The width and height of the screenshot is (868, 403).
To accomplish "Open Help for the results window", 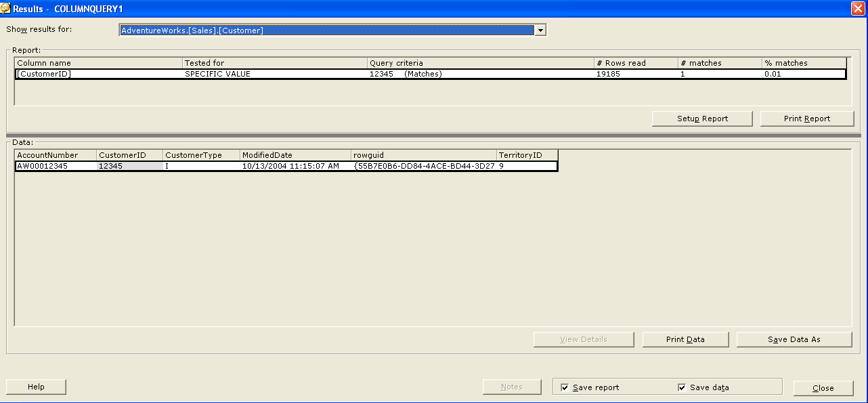I will (x=36, y=387).
